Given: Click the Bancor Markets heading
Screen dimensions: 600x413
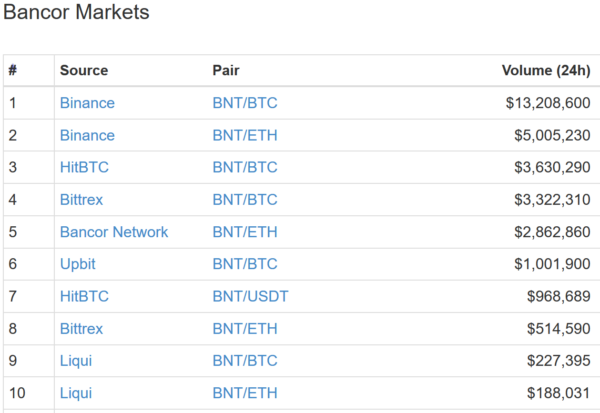Looking at the screenshot, I should tap(76, 12).
